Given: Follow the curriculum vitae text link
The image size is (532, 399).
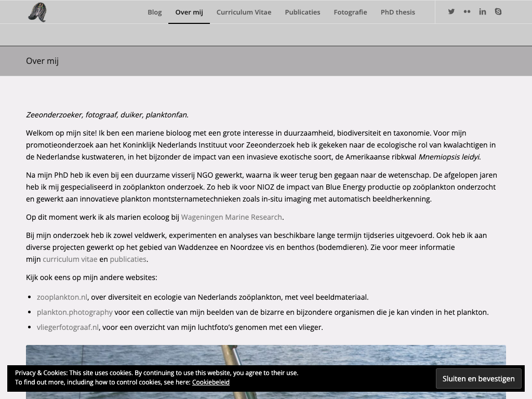Looking at the screenshot, I should pos(70,259).
